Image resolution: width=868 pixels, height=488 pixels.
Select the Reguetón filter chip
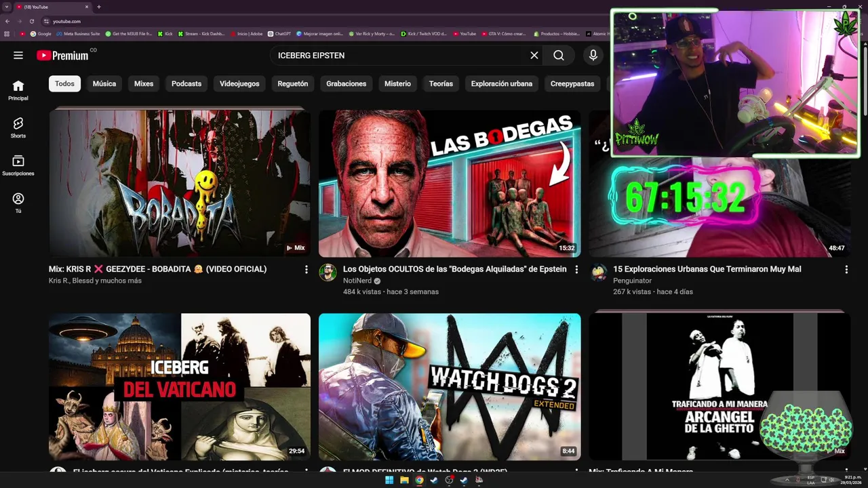293,83
